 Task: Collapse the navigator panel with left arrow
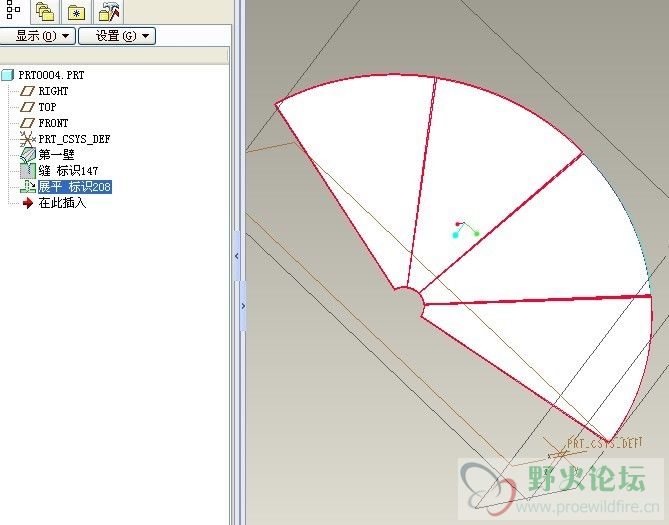237,256
